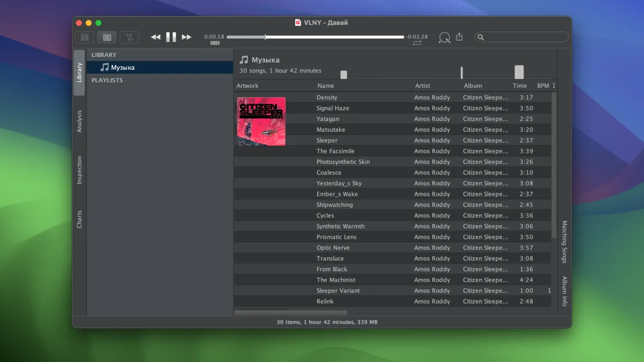Click the share/export icon

tap(460, 37)
